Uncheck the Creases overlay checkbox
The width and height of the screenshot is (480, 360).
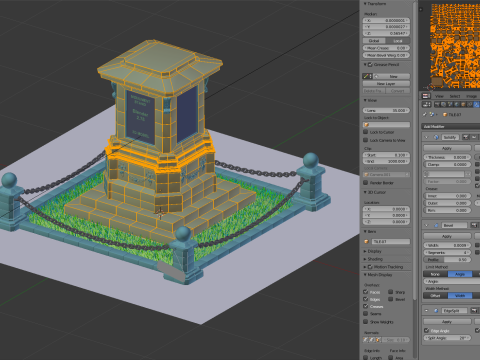click(366, 306)
